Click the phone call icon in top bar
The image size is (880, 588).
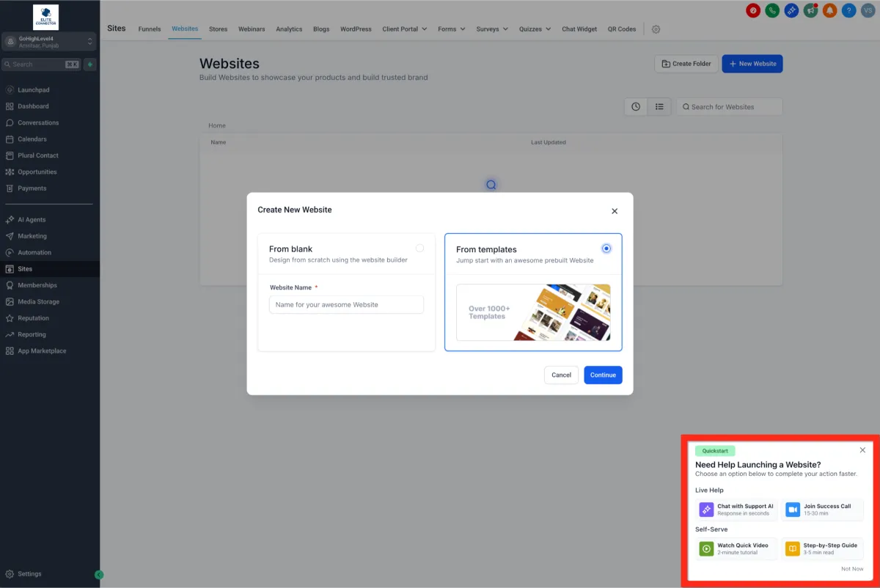772,10
